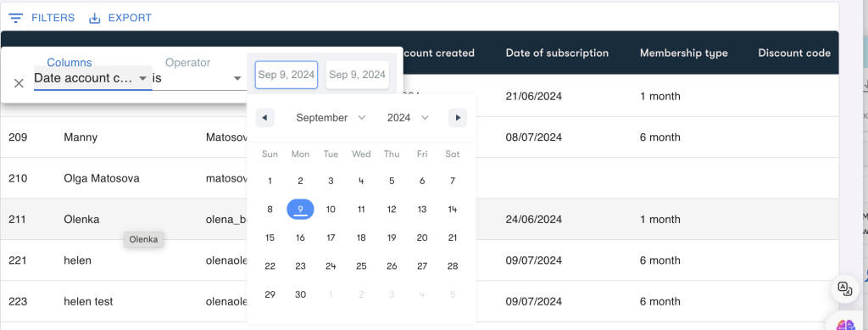Go to previous month in calendar

[x=264, y=117]
